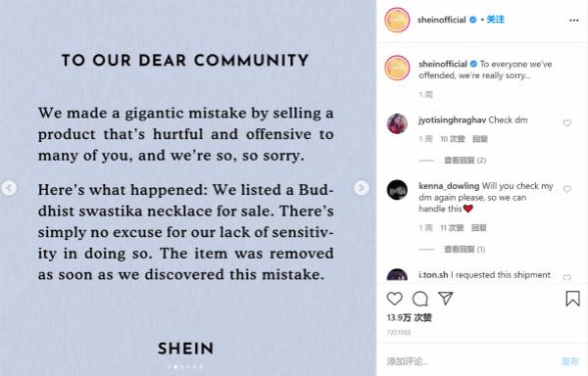Screen dimensions: 588x376
Task: Open comment bubble icon under post
Action: (x=420, y=299)
